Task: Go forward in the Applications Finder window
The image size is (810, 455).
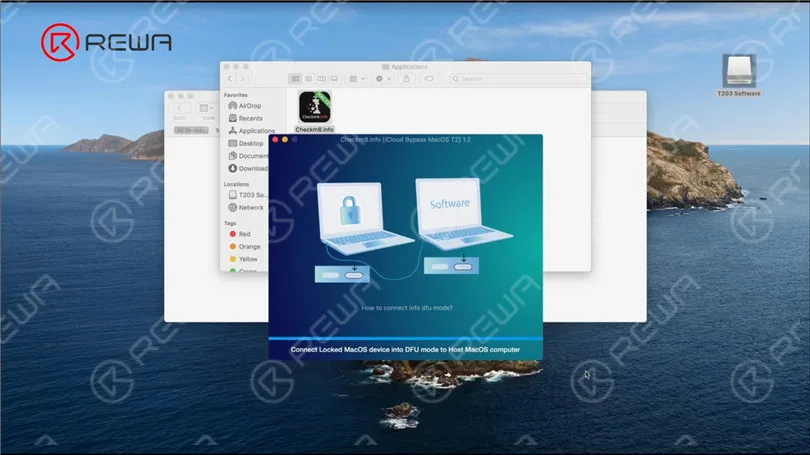Action: [x=242, y=79]
